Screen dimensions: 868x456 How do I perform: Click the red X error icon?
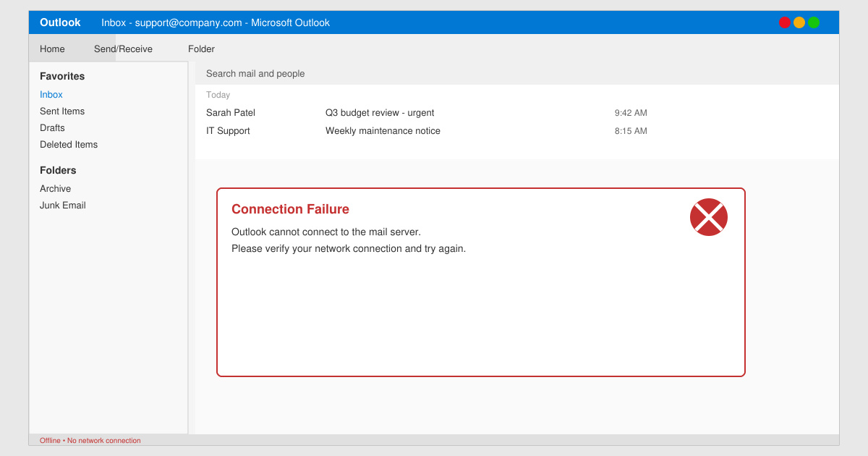tap(709, 217)
